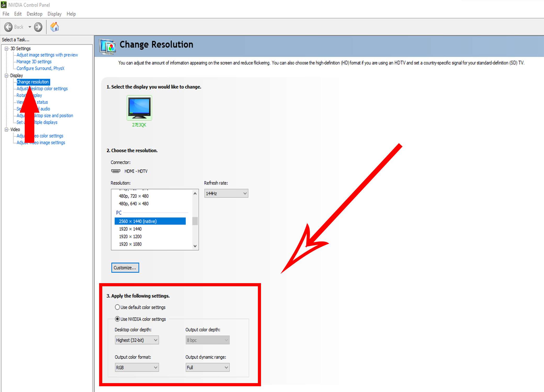
Task: Open Output color depth 8 bpc dropdown
Action: (207, 340)
